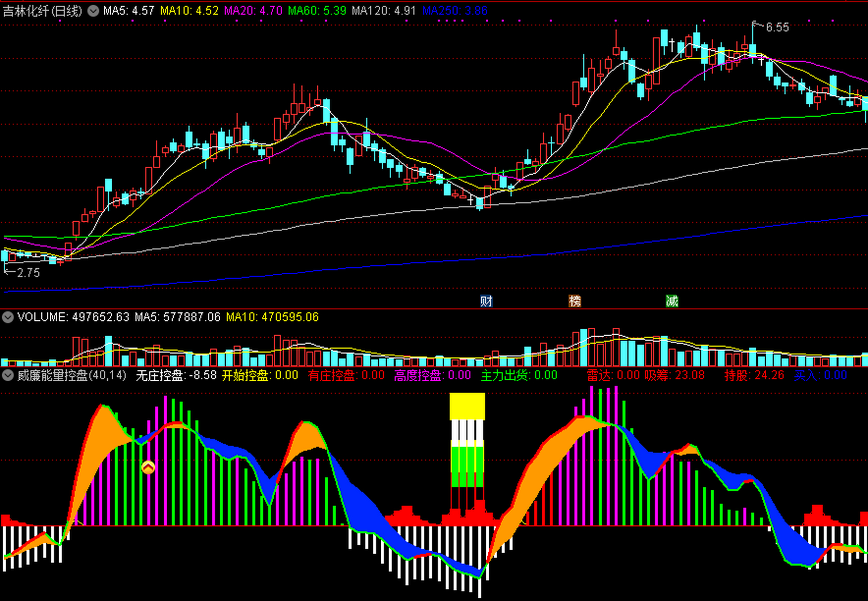Viewport: 868px width, 601px height.
Task: Click the 雷达: 0.00 value
Action: 613,375
